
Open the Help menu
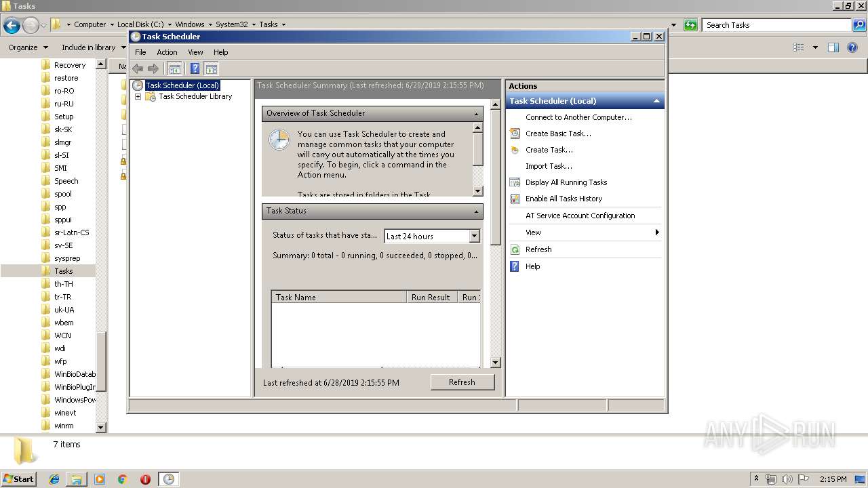coord(221,52)
